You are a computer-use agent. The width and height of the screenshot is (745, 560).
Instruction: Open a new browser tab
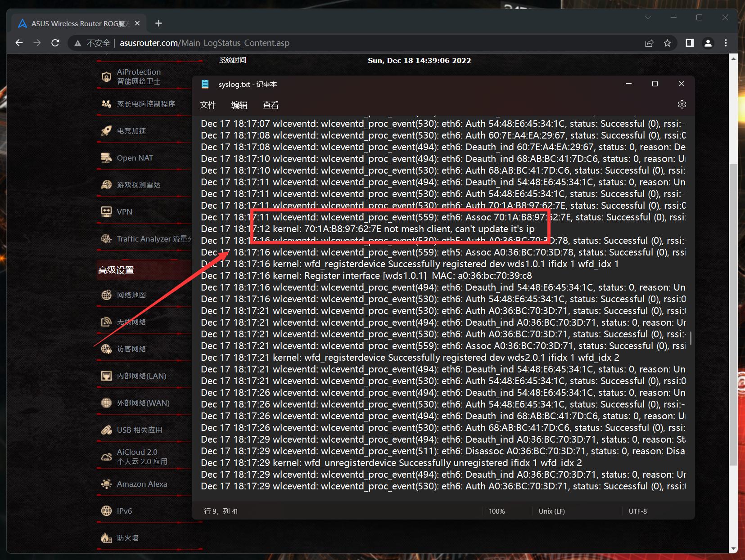click(158, 23)
